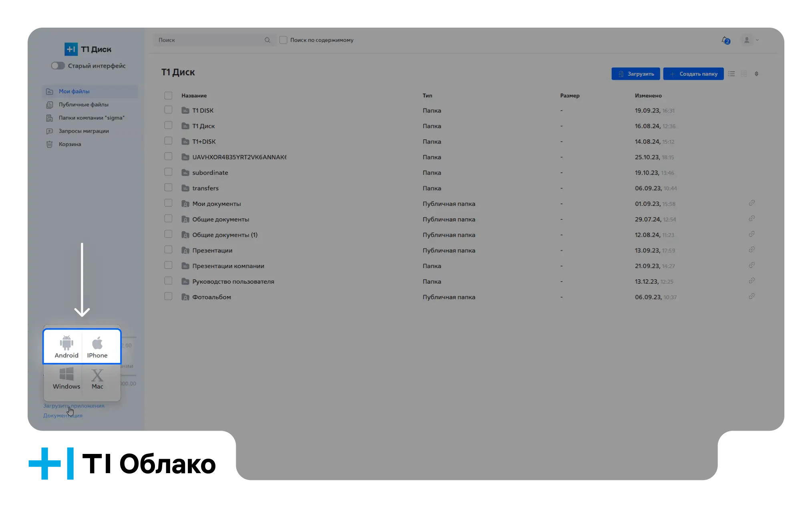Image resolution: width=812 pixels, height=508 pixels.
Task: Open the Общие документы (1) folder
Action: [x=225, y=235]
